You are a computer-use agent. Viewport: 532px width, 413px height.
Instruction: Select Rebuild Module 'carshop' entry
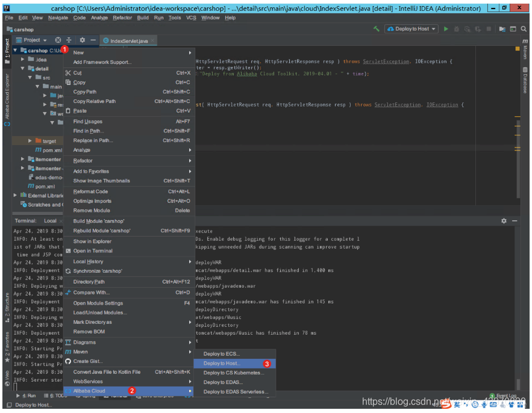click(x=129, y=231)
